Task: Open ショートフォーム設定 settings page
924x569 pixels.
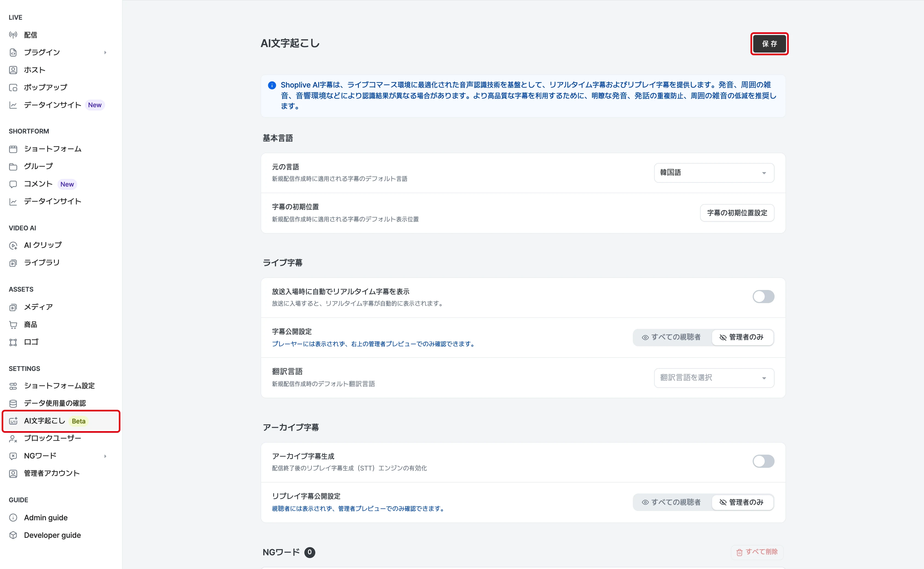Action: (x=59, y=386)
